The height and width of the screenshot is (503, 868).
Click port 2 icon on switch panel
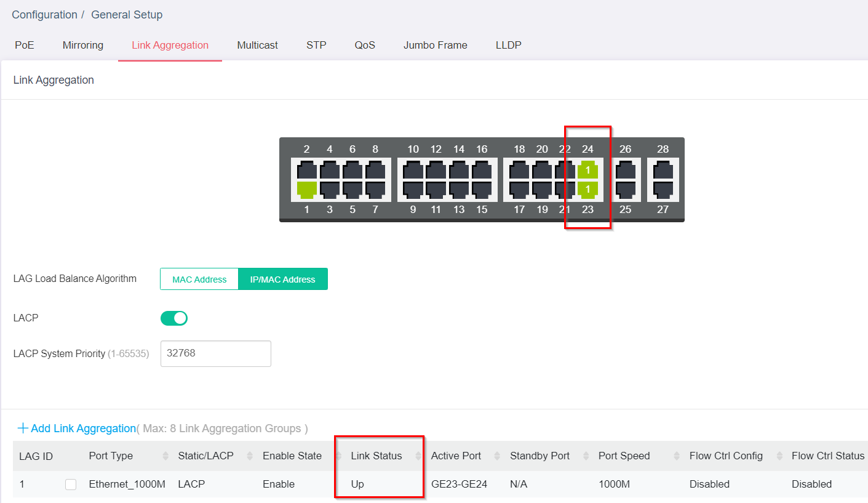(306, 169)
